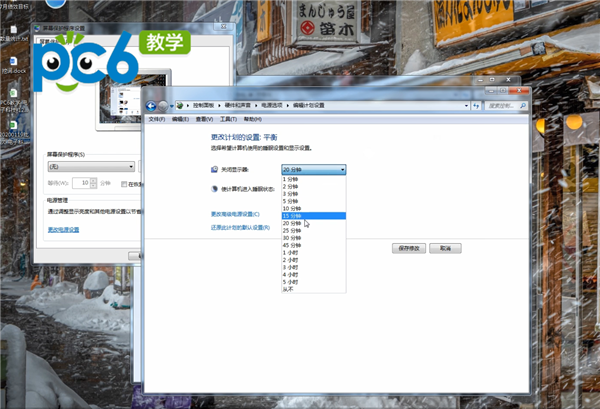600x409 pixels.
Task: Open the 查看(V) menu
Action: pyautogui.click(x=204, y=119)
